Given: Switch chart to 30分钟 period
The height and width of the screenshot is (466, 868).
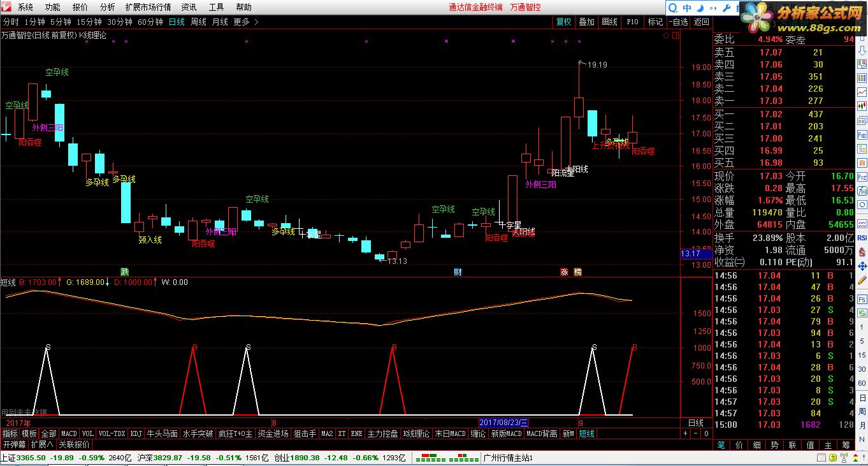Looking at the screenshot, I should point(120,22).
